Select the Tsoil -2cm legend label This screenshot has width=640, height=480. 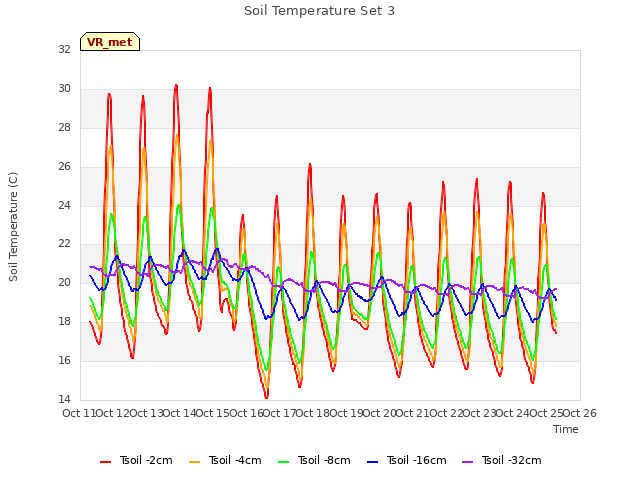click(x=146, y=460)
